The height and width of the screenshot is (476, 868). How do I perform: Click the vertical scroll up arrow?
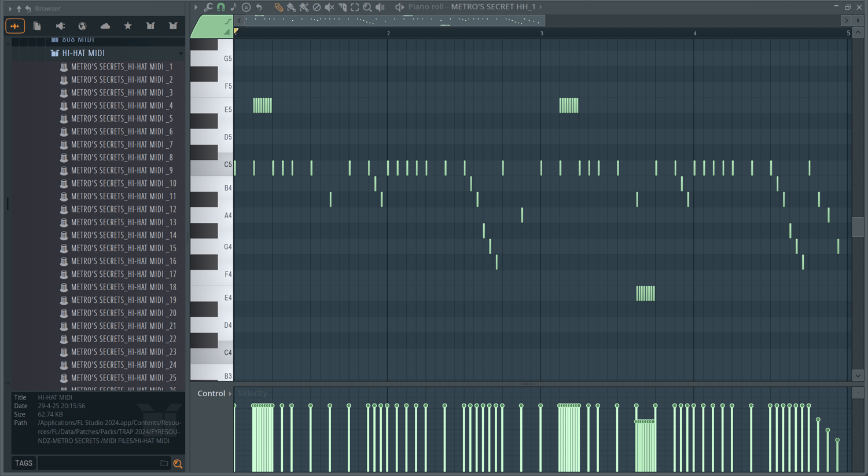[x=858, y=33]
